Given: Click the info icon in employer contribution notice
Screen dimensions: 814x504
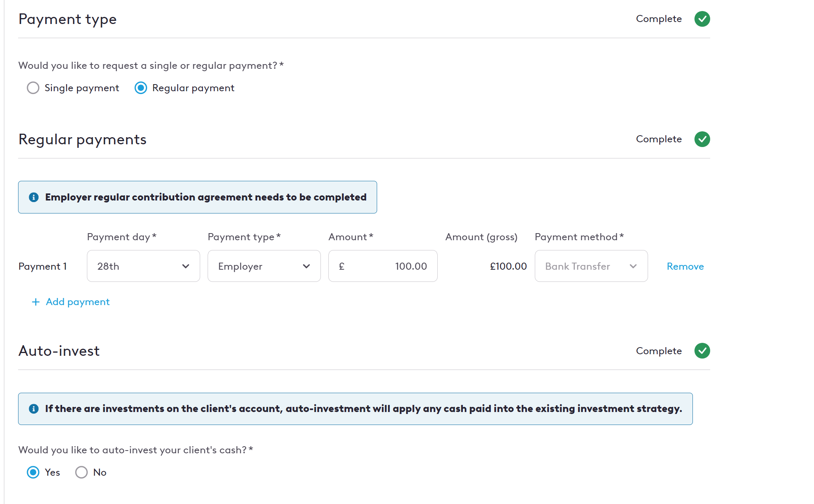Looking at the screenshot, I should coord(34,197).
